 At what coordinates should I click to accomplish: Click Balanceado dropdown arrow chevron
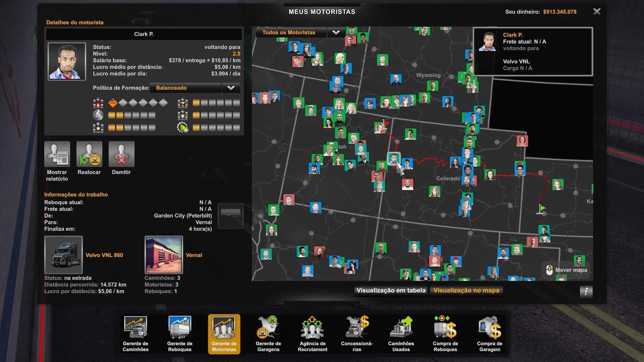[231, 88]
